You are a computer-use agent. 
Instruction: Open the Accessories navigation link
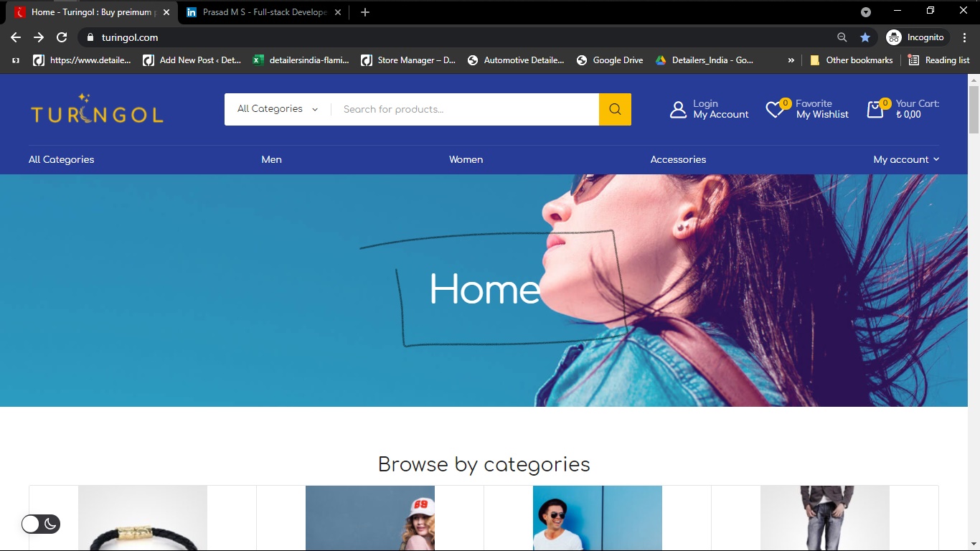tap(678, 159)
